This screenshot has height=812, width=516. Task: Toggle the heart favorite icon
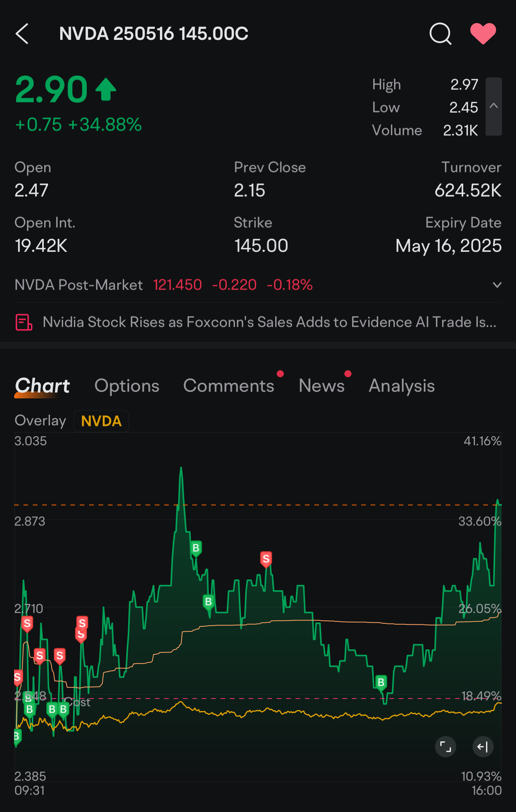tap(483, 33)
